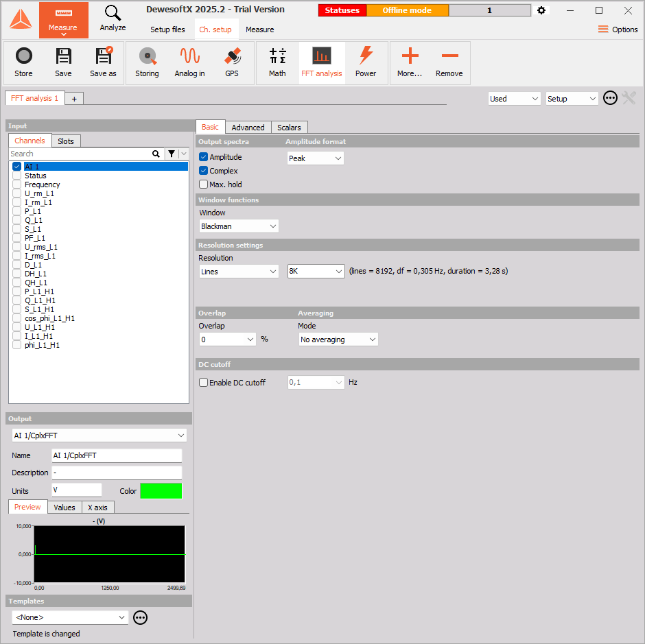Enable DC cutoff checkbox
645x644 pixels.
[x=203, y=383]
